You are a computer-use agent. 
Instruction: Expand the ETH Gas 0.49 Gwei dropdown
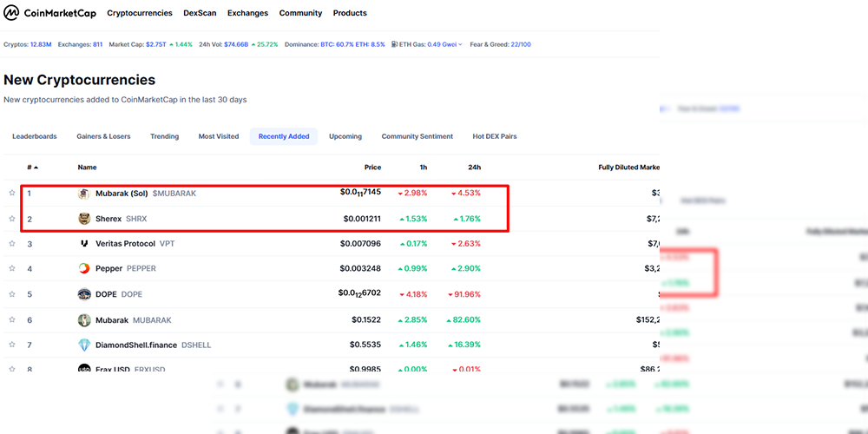coord(444,44)
